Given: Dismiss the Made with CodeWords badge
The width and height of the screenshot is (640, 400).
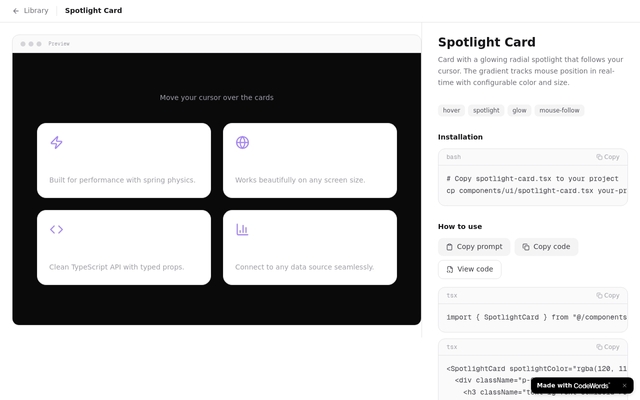Looking at the screenshot, I should 624,386.
